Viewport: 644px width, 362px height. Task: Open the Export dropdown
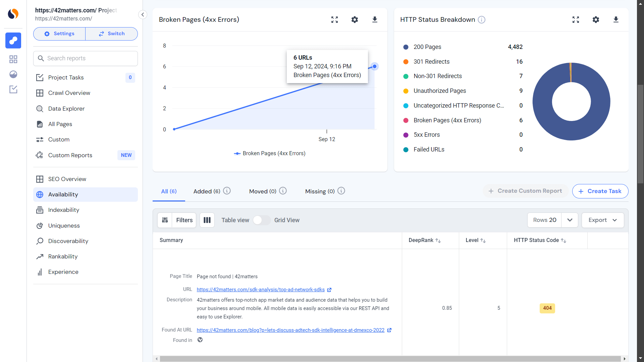602,220
